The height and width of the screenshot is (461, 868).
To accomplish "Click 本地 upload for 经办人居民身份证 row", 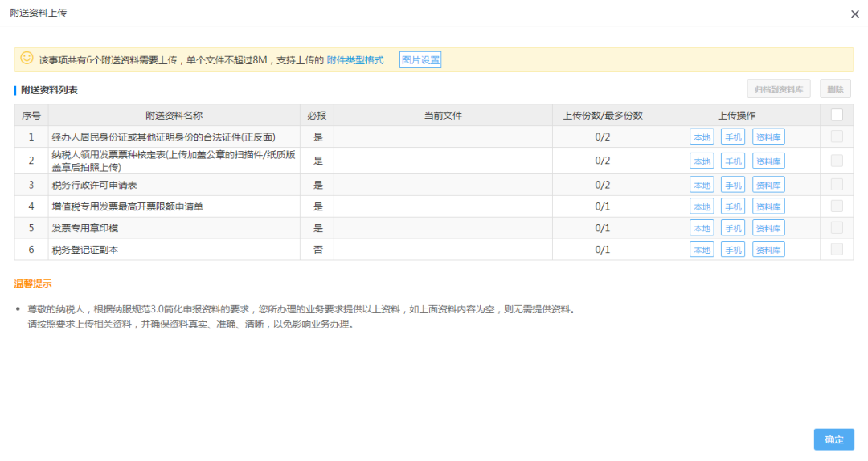I will (702, 137).
